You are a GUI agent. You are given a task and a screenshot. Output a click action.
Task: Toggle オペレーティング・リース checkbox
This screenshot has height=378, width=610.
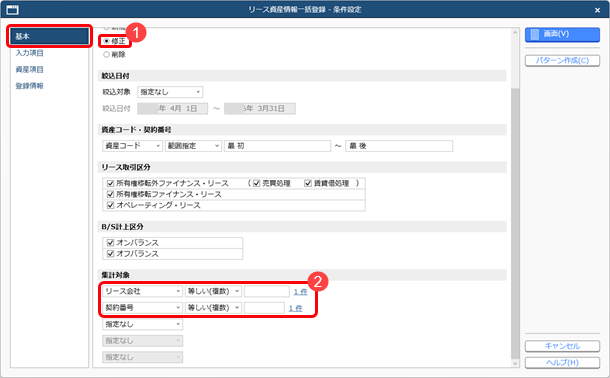coord(110,205)
